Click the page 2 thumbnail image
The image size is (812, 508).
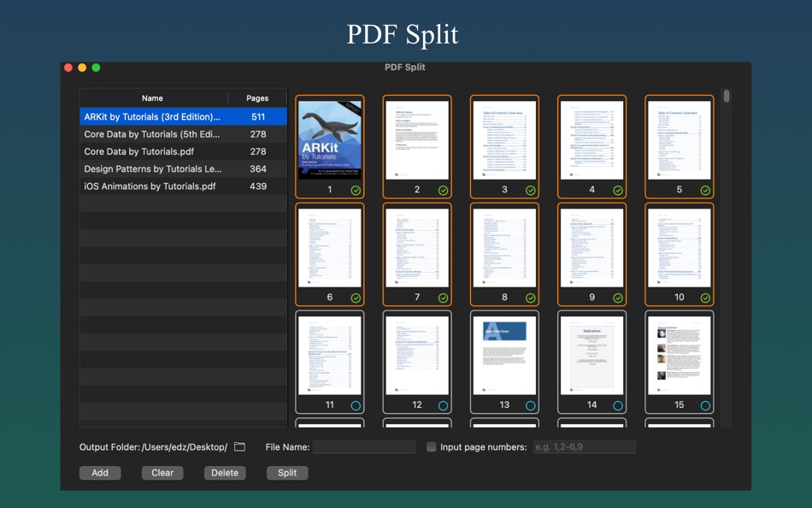[x=417, y=140]
